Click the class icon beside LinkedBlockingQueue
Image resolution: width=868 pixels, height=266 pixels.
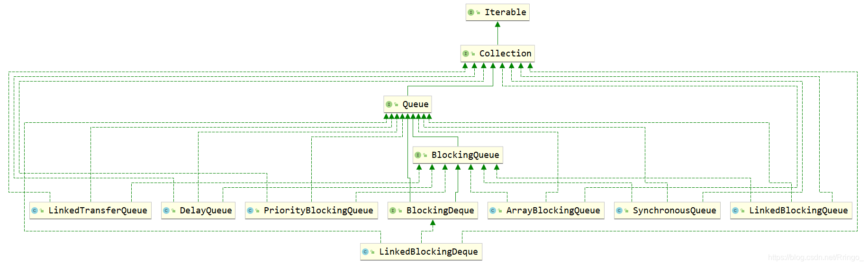click(x=735, y=211)
